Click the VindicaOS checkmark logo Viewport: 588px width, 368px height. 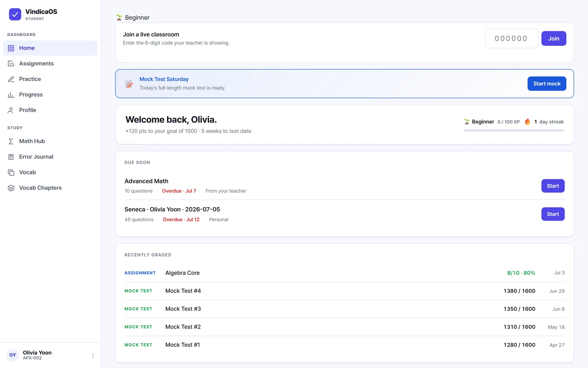(x=15, y=14)
